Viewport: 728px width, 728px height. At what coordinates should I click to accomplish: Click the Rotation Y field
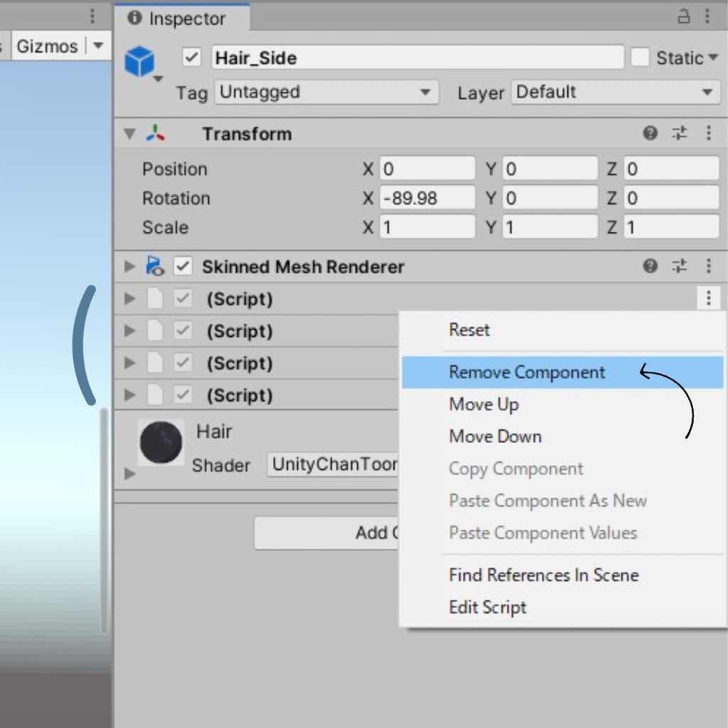550,198
